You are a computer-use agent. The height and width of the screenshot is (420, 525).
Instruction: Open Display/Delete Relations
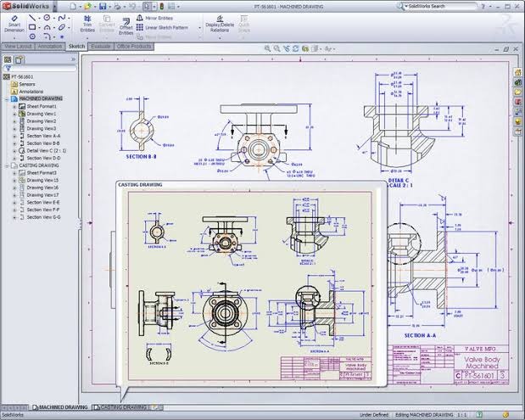[x=220, y=24]
